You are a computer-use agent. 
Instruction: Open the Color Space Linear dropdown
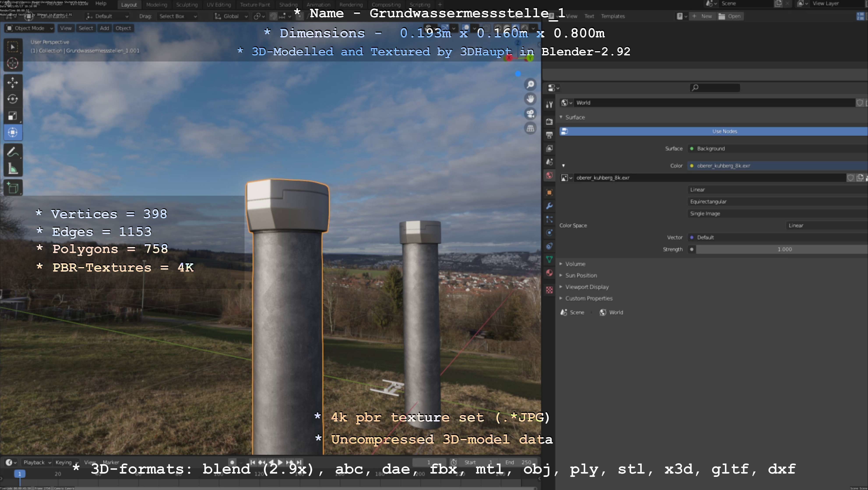pos(827,226)
